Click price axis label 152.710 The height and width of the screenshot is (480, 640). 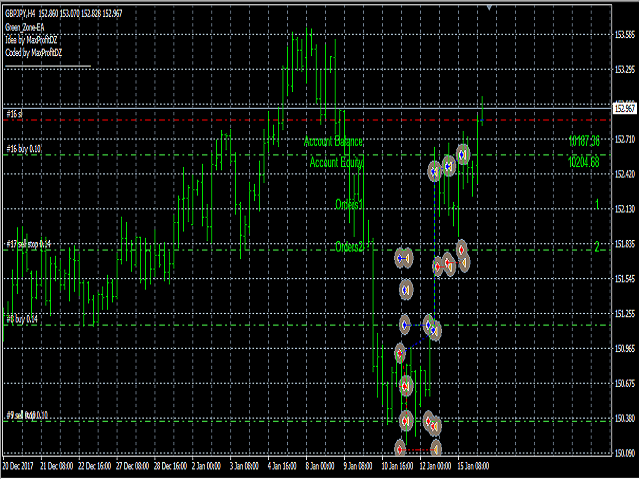pos(625,140)
